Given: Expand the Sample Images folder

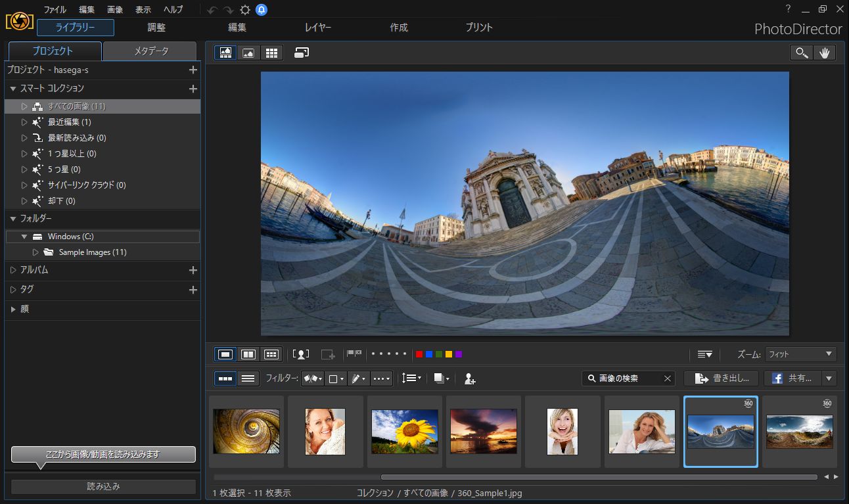Looking at the screenshot, I should pyautogui.click(x=36, y=252).
